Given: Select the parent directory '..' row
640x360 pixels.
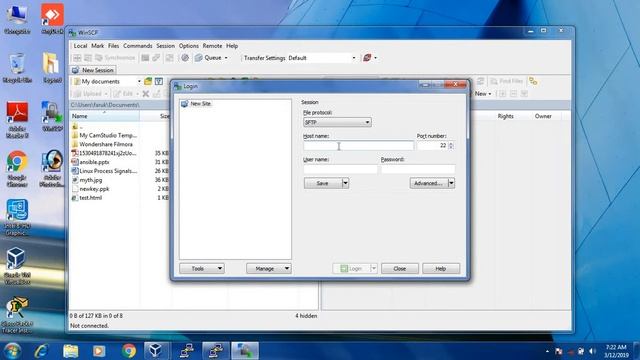Looking at the screenshot, I should point(78,127).
